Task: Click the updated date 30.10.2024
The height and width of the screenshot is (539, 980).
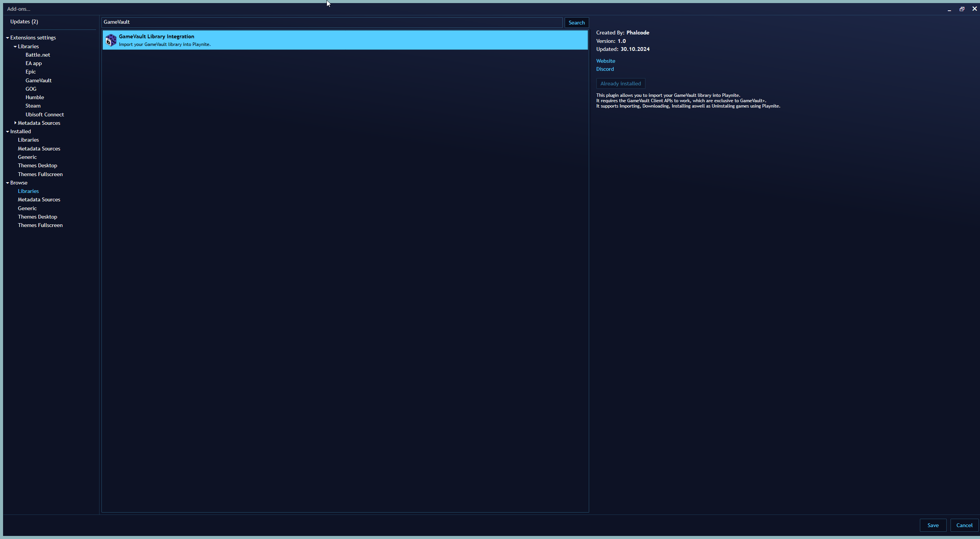Action: click(635, 49)
